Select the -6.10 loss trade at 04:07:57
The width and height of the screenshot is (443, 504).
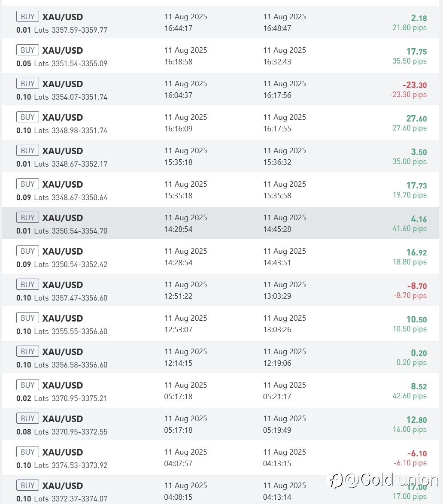221,458
